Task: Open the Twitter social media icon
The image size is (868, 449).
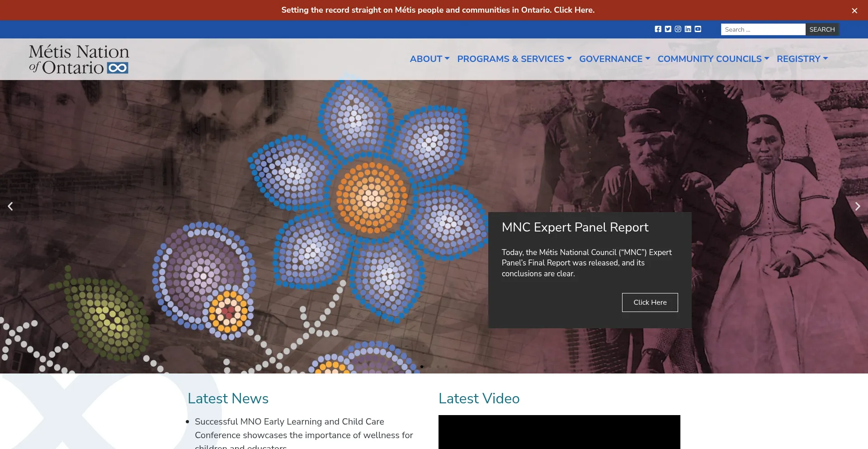Action: [x=668, y=29]
